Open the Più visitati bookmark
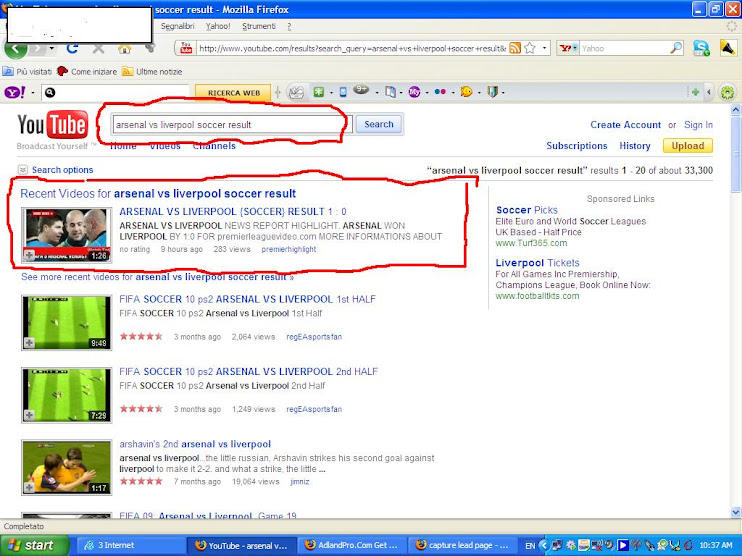The width and height of the screenshot is (742, 556). click(x=27, y=71)
